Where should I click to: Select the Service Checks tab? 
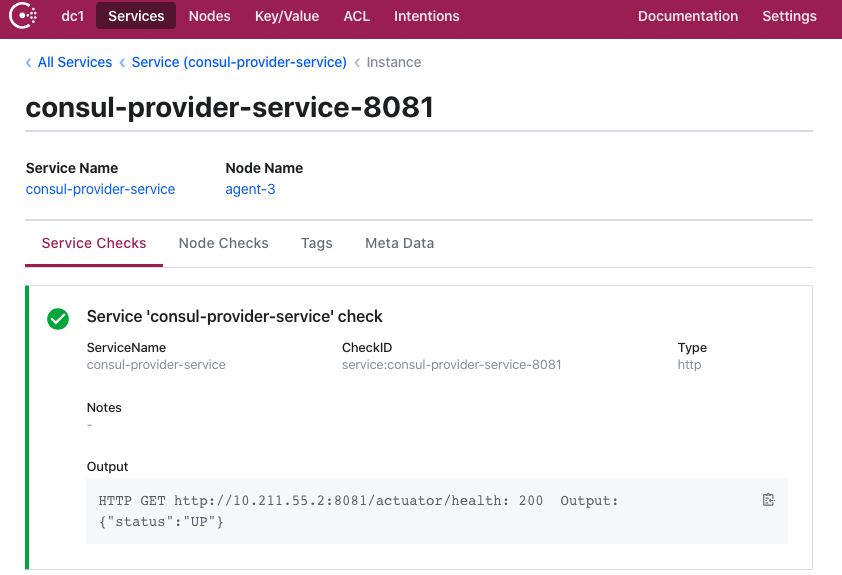[94, 243]
